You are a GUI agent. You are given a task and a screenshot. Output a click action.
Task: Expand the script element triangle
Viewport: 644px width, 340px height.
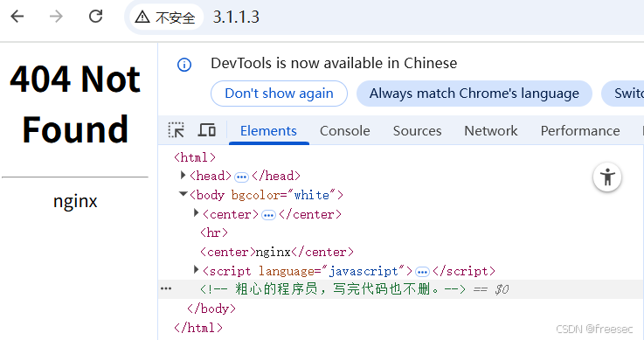point(197,270)
